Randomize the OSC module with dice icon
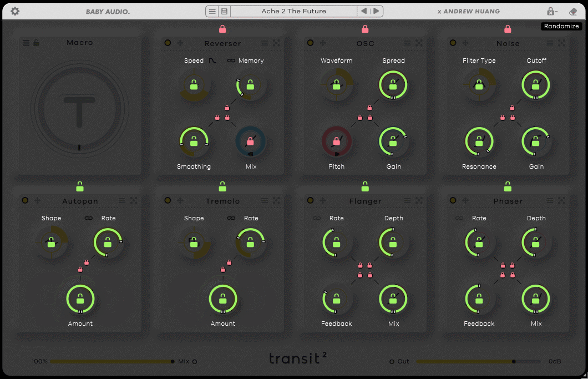The height and width of the screenshot is (379, 588). pyautogui.click(x=419, y=43)
